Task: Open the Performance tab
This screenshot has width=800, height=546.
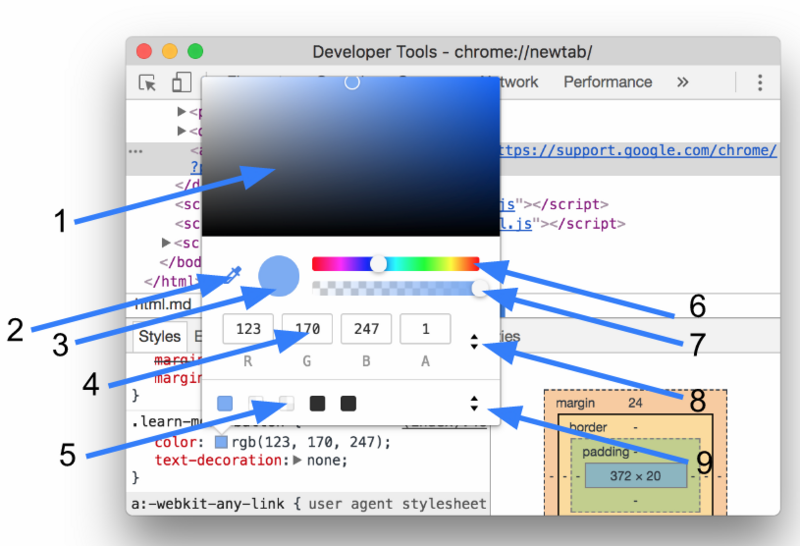Action: coord(607,82)
